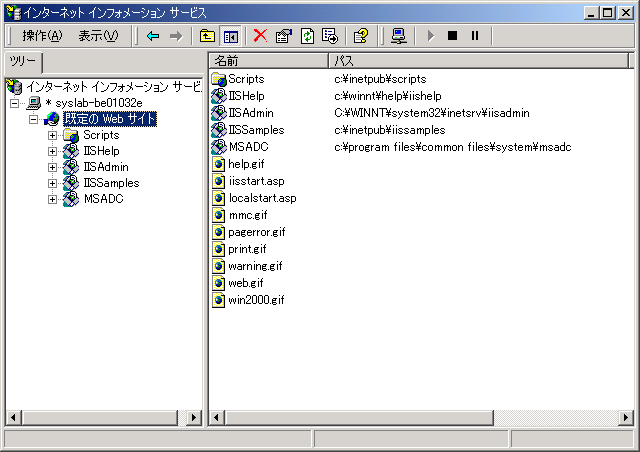Click the print.gif file icon
640x452 pixels.
pos(219,249)
